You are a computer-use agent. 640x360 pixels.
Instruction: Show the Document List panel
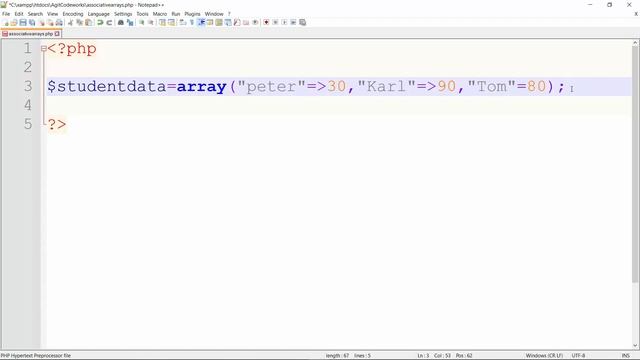coord(228,22)
